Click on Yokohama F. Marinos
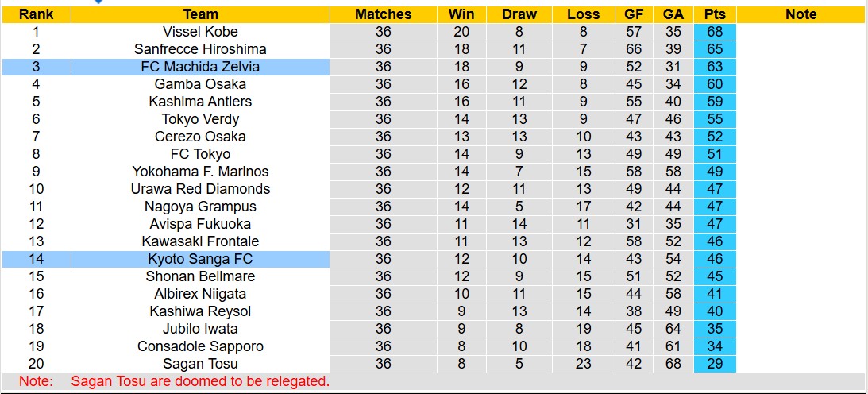This screenshot has width=868, height=394. [200, 172]
